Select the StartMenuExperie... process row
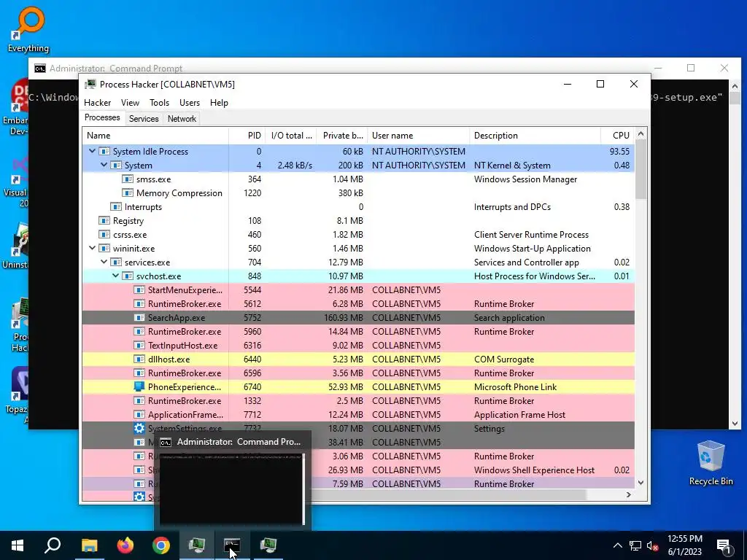 358,290
